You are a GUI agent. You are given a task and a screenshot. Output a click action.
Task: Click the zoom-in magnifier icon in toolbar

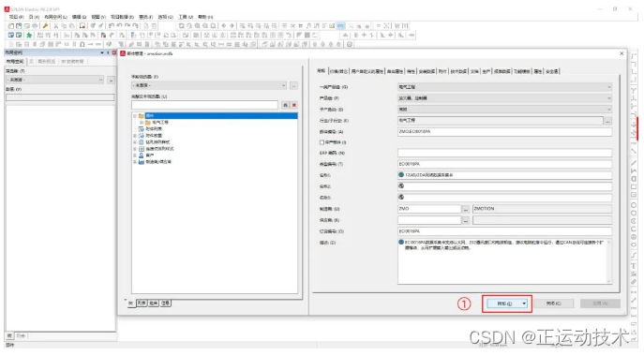[197, 26]
